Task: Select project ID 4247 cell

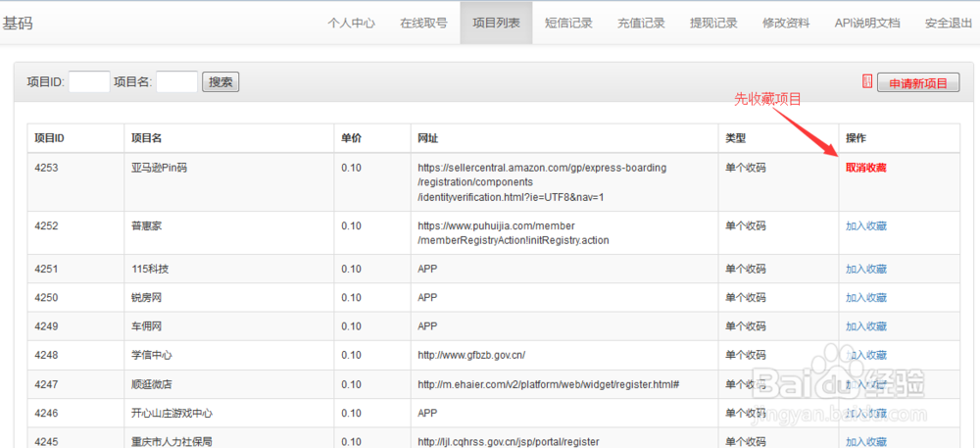Action: (x=46, y=384)
